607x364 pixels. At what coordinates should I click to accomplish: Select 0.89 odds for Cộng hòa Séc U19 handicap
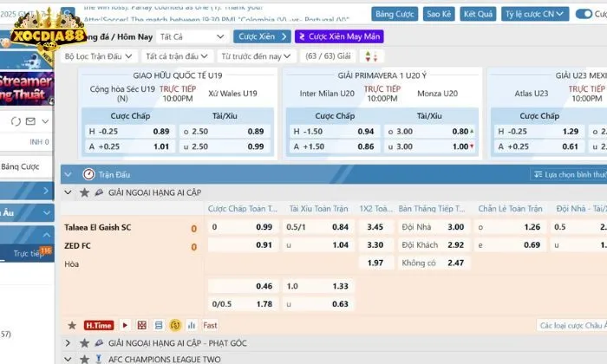coord(160,131)
